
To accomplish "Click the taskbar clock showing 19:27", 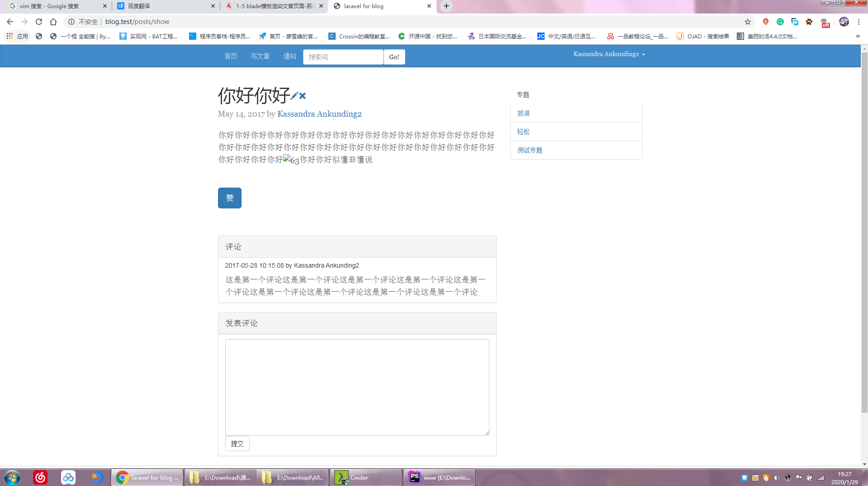I will (x=844, y=478).
